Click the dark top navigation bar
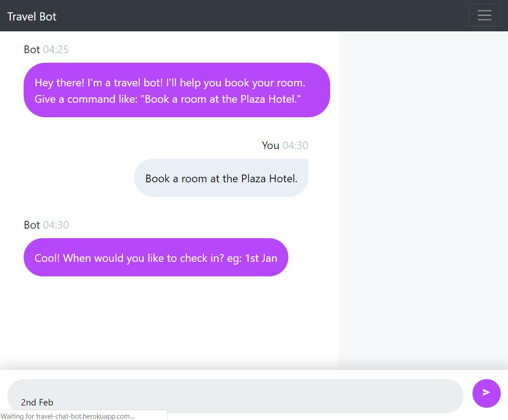This screenshot has width=508, height=420. click(254, 15)
